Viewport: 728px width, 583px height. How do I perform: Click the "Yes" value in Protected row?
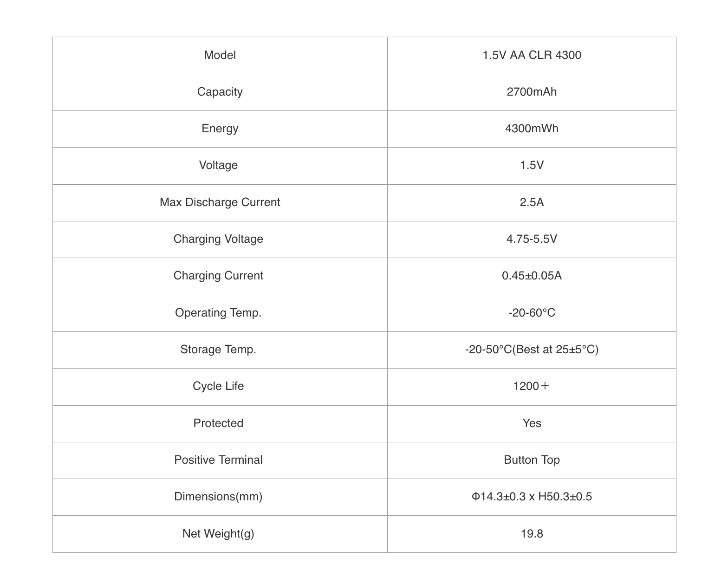click(x=532, y=423)
